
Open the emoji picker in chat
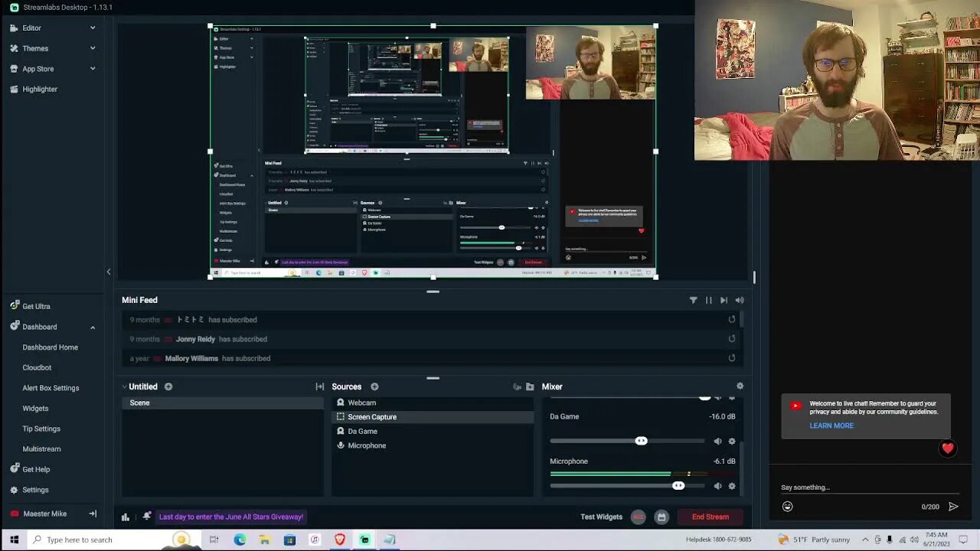[787, 507]
